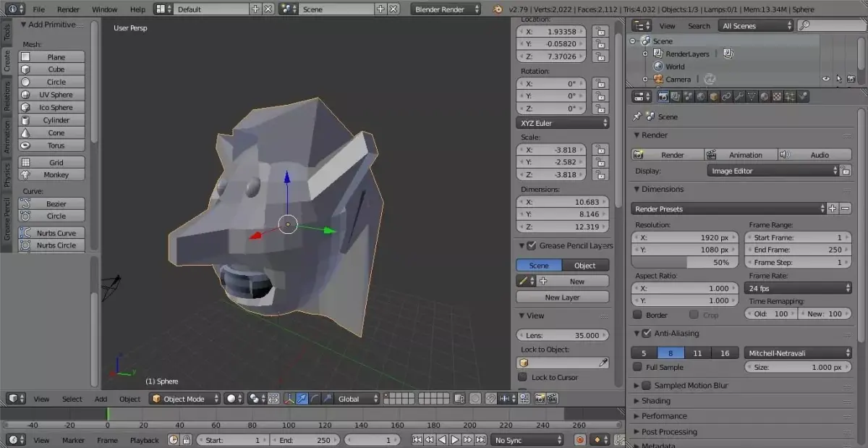
Task: Toggle the 3D manipulator widget icon
Action: click(x=289, y=399)
